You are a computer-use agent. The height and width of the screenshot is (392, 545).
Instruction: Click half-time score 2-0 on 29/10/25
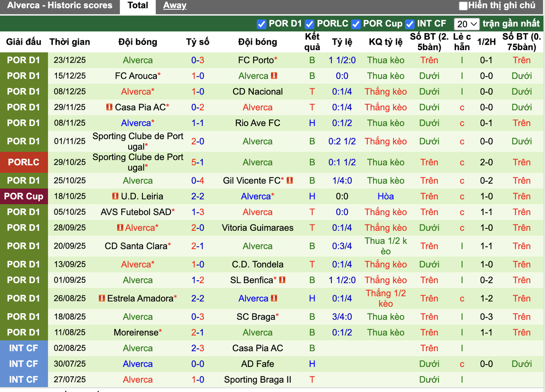(x=487, y=162)
